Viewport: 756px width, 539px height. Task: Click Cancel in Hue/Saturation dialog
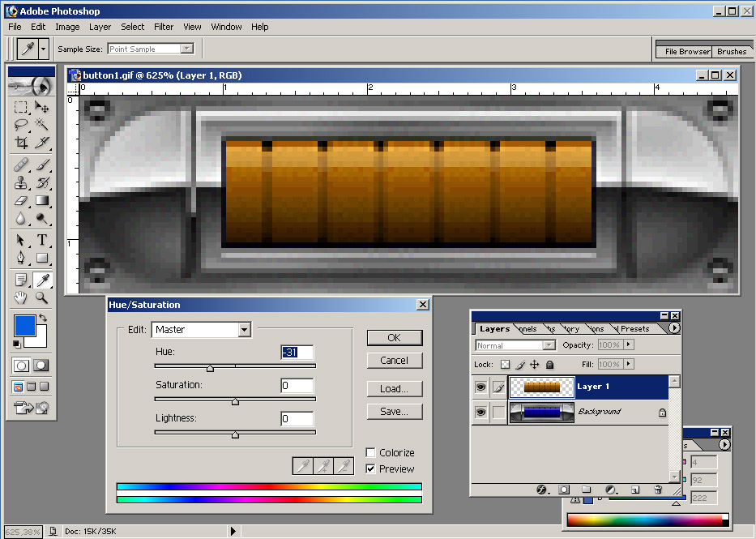click(x=395, y=360)
